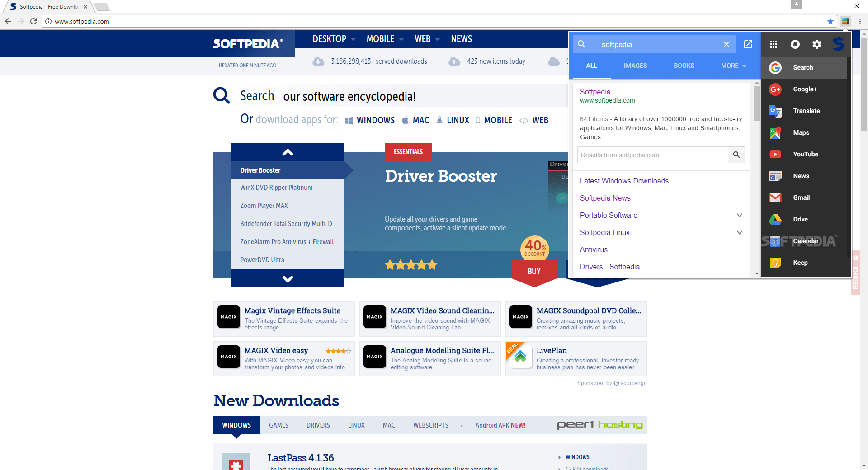Open Calendar in popup sidebar
This screenshot has width=868, height=470.
(804, 241)
